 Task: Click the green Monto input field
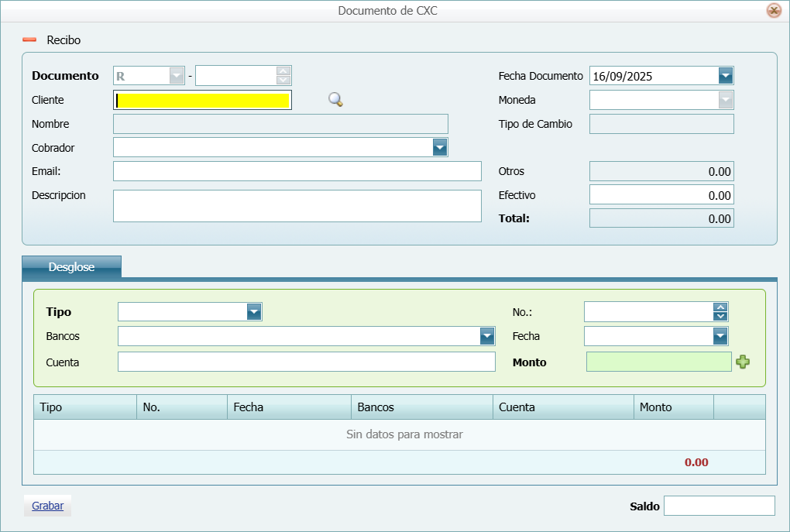pos(658,362)
